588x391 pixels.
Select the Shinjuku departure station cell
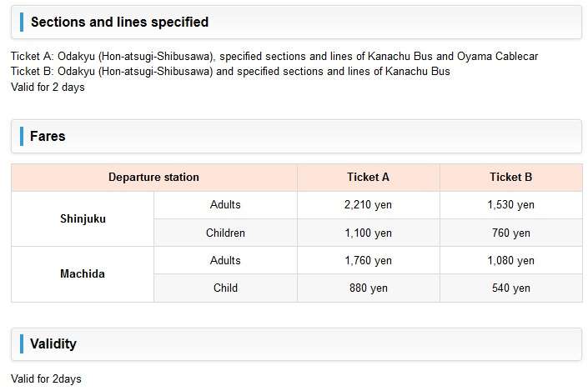83,218
